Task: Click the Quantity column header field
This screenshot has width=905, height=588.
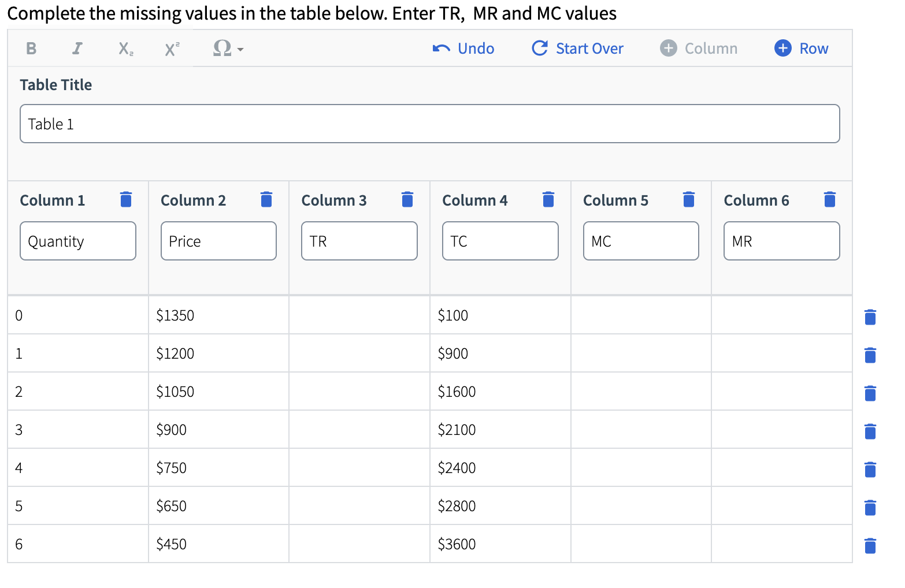Action: (77, 241)
